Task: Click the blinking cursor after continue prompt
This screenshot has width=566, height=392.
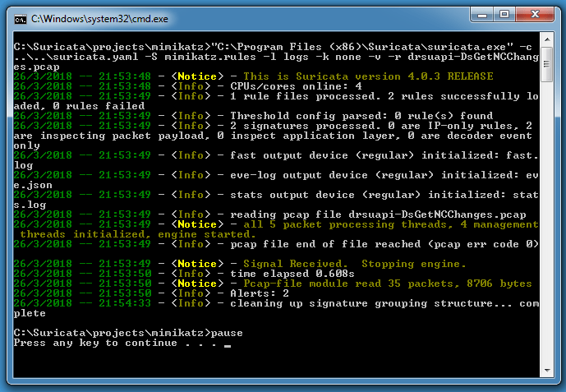Action: [x=228, y=345]
